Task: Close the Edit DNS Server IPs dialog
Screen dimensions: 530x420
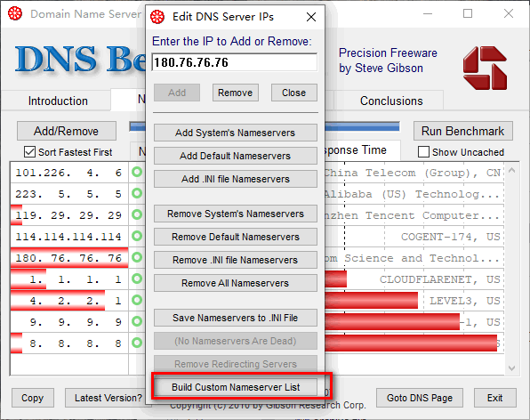Action: pos(311,17)
